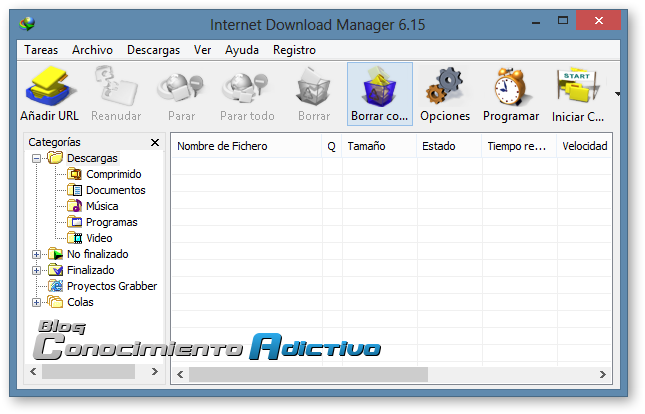Open the Archivo menu
This screenshot has width=645, height=414.
(92, 50)
